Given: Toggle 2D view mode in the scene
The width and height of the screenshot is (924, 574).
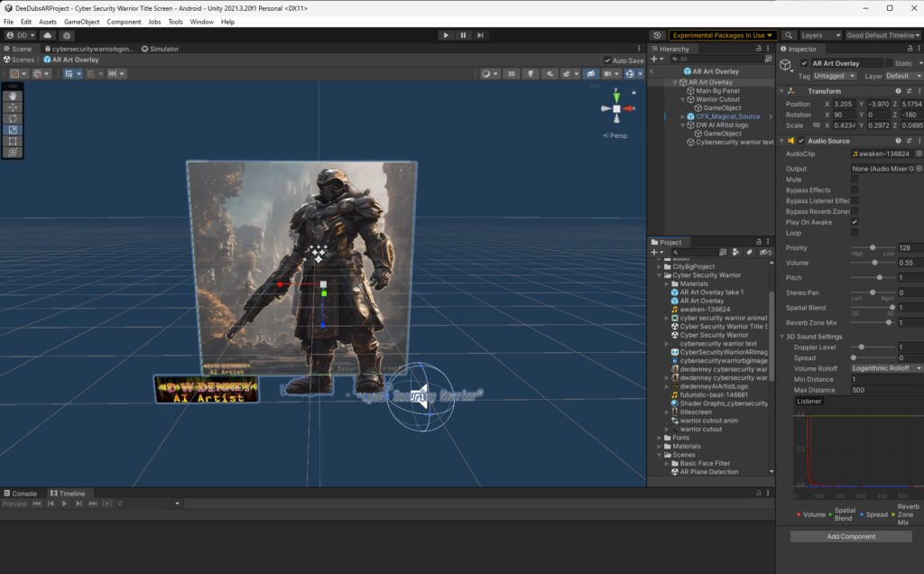Looking at the screenshot, I should (x=511, y=74).
